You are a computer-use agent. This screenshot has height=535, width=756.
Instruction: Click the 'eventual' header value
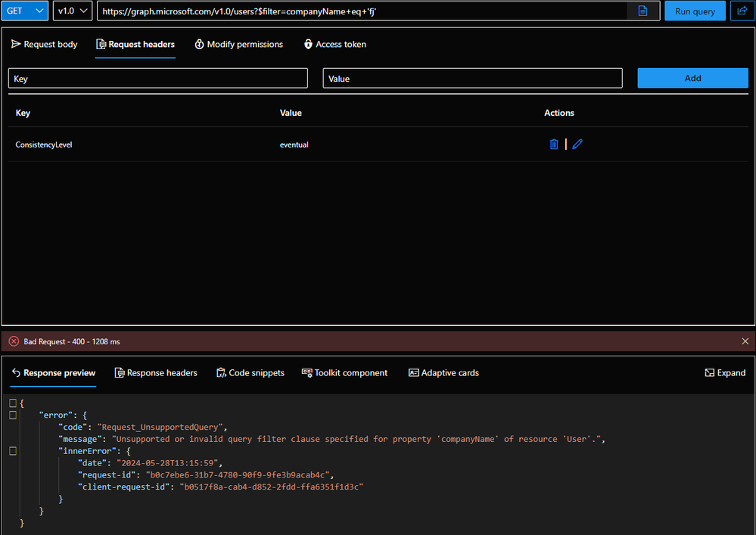(x=294, y=145)
